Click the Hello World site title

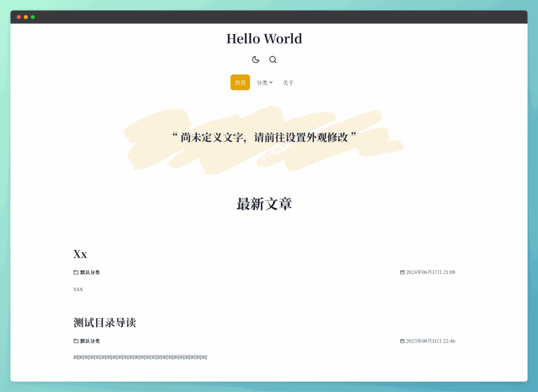click(x=264, y=38)
